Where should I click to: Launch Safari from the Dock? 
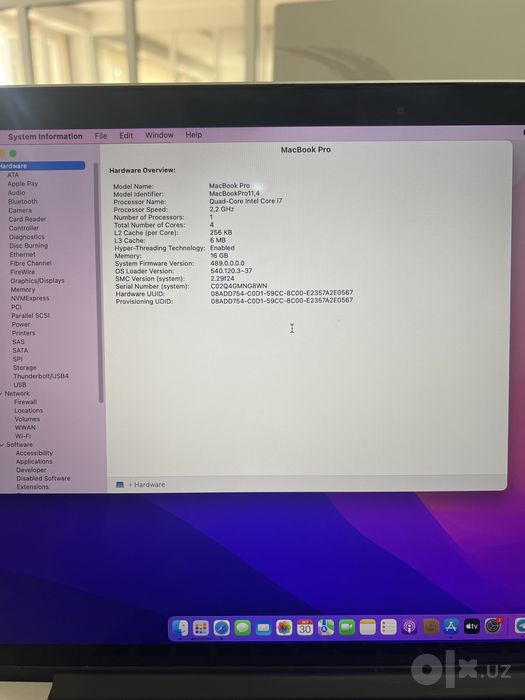pyautogui.click(x=221, y=628)
